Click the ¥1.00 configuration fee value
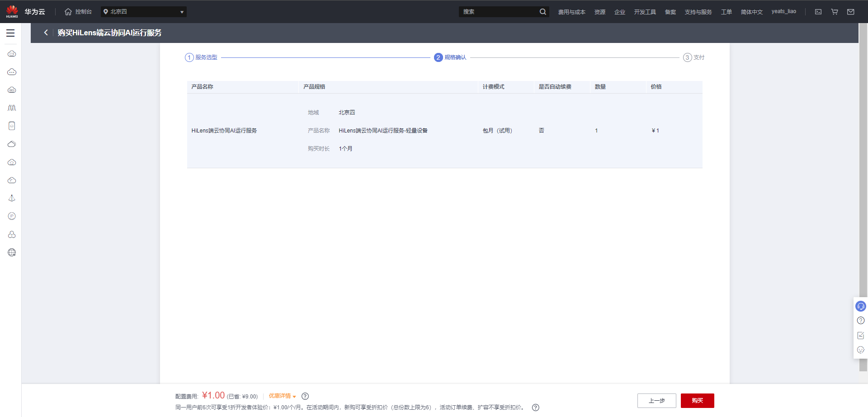The height and width of the screenshot is (417, 868). pyautogui.click(x=213, y=396)
